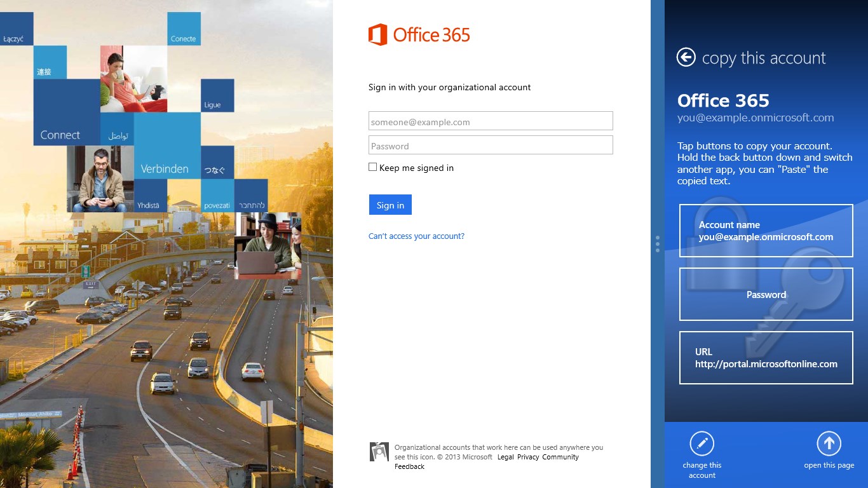Click the Office 365 heading in side panel

(723, 100)
